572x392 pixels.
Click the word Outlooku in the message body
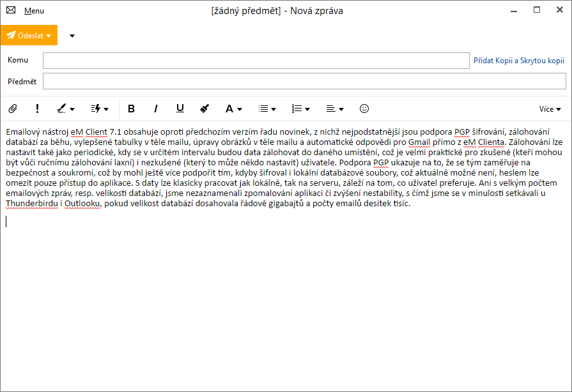(x=82, y=203)
